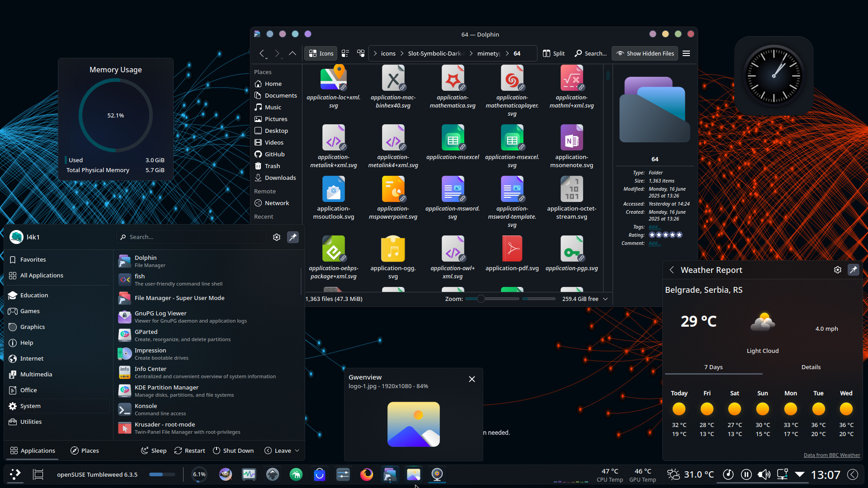
Task: Open Firefox from the taskbar
Action: 367,474
